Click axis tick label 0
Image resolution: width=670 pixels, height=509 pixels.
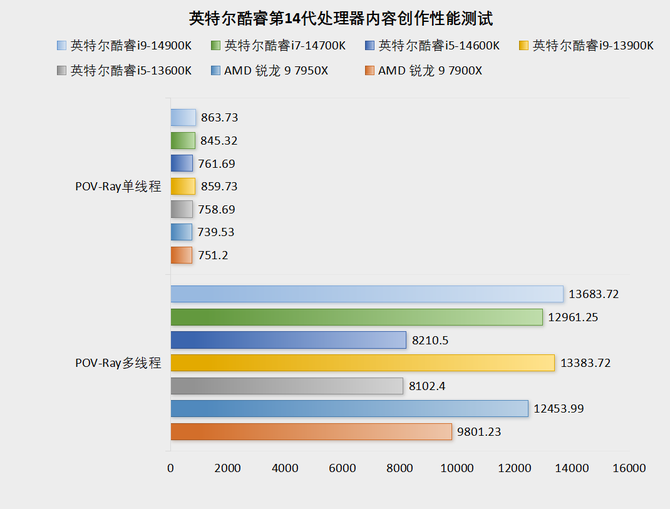click(x=170, y=468)
